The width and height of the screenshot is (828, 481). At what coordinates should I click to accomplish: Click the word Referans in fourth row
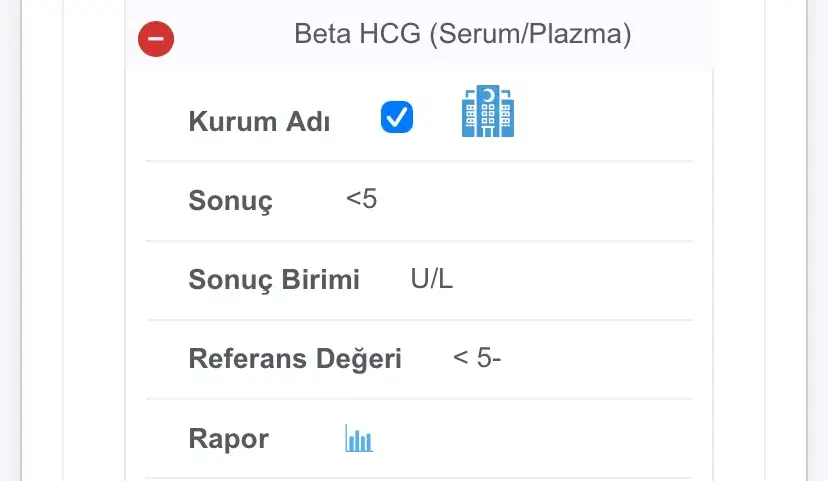(x=248, y=359)
